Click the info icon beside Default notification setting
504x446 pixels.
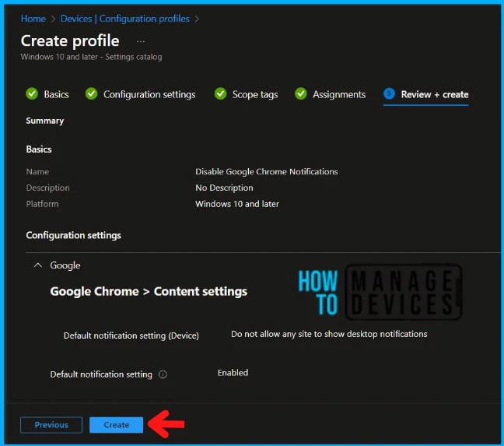pyautogui.click(x=163, y=374)
